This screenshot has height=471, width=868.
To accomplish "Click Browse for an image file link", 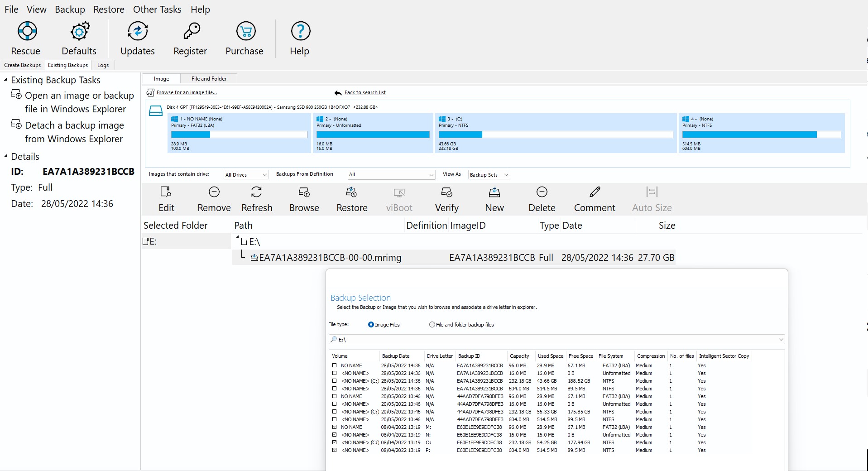I will pos(187,93).
